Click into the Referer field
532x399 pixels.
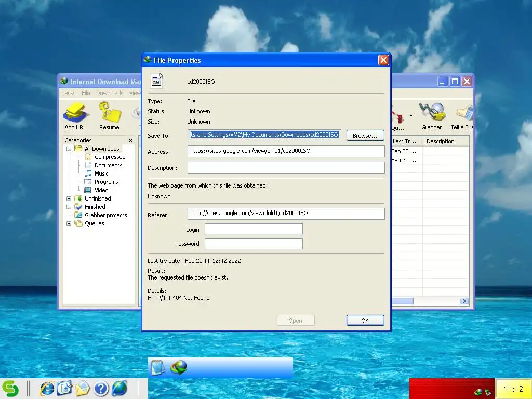286,214
